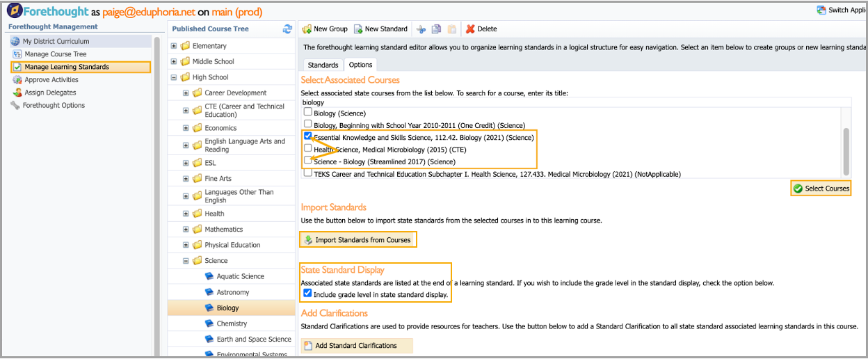Screen dimensions: 868x359
Task: Click the course list vertical scrollbar
Action: click(x=846, y=151)
